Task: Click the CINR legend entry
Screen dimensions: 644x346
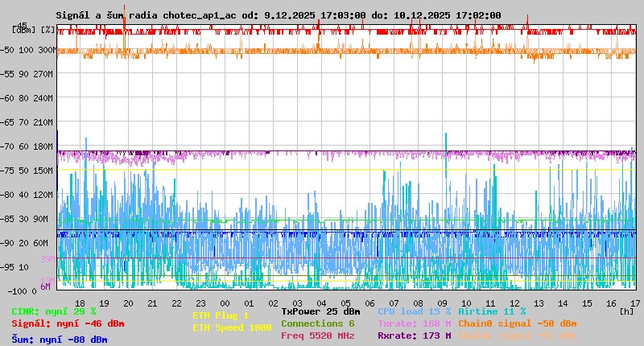Action: tap(53, 311)
